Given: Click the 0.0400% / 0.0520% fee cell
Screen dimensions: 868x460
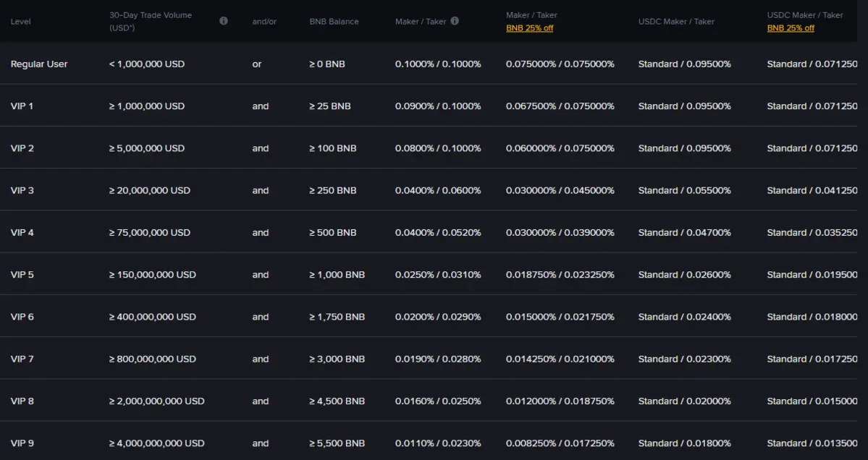Looking at the screenshot, I should pyautogui.click(x=438, y=233).
